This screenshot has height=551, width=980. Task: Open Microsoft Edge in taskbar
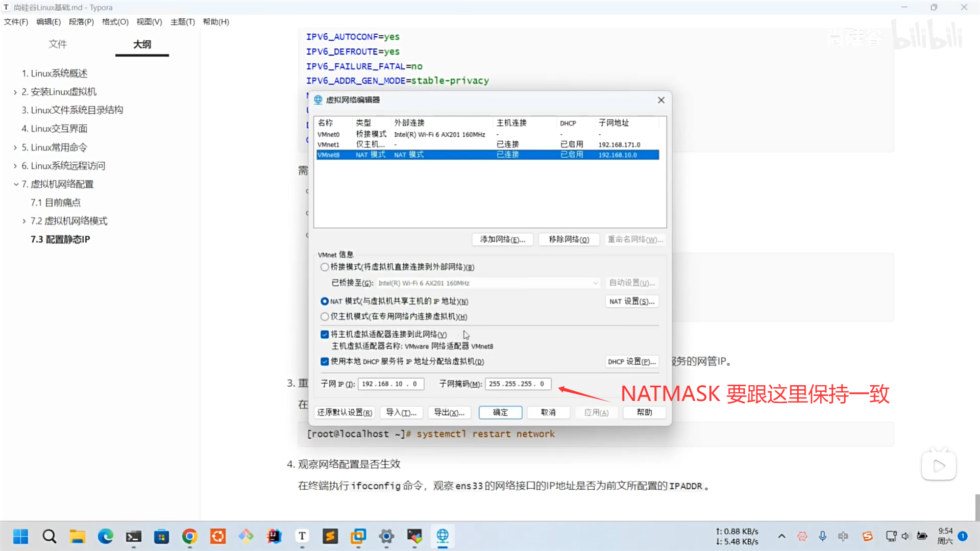click(106, 536)
